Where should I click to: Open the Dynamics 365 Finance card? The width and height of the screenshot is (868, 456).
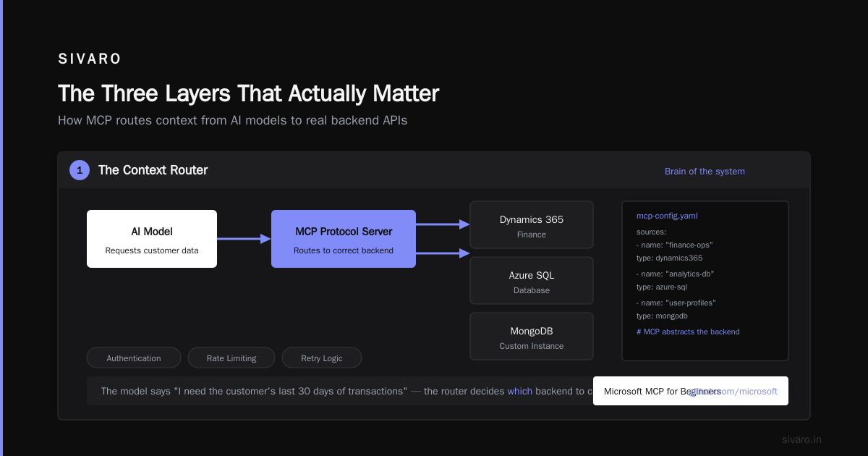(x=532, y=225)
